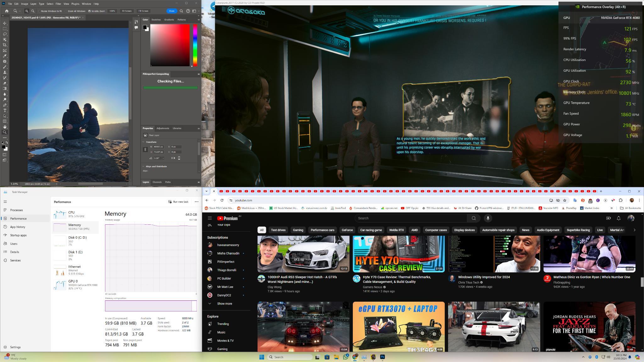The width and height of the screenshot is (644, 362).
Task: Click the Fill Screen button
Action: tap(143, 11)
